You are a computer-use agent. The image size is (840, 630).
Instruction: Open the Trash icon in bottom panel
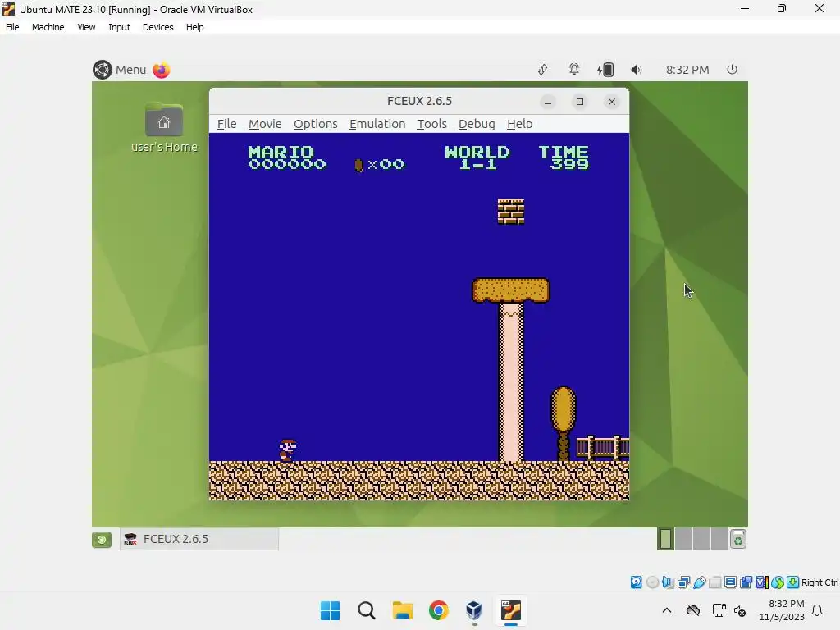pos(738,540)
